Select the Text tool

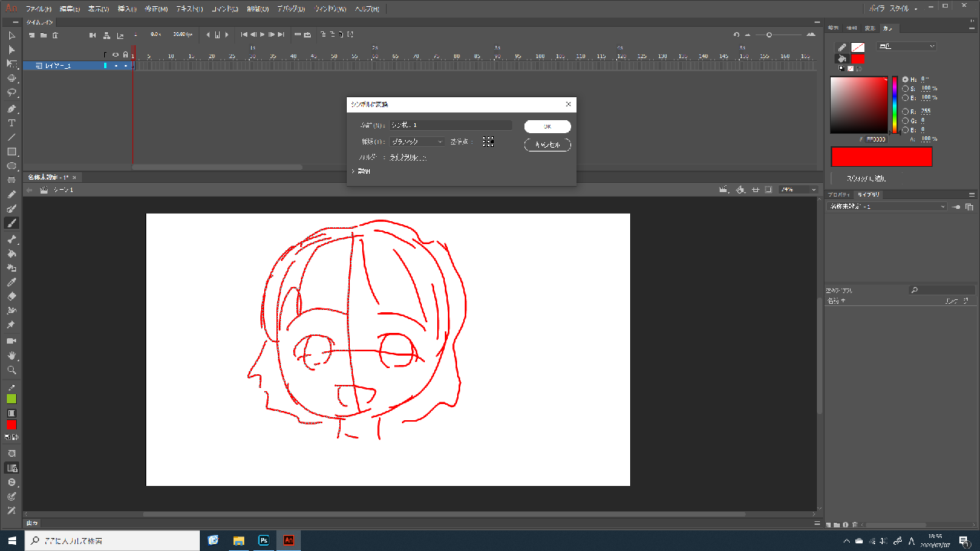click(x=11, y=123)
